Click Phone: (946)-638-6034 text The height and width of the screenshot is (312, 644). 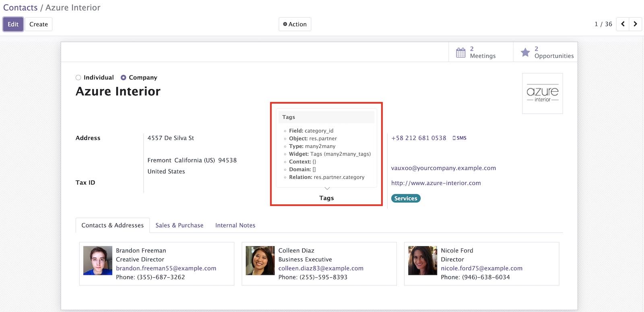(475, 277)
